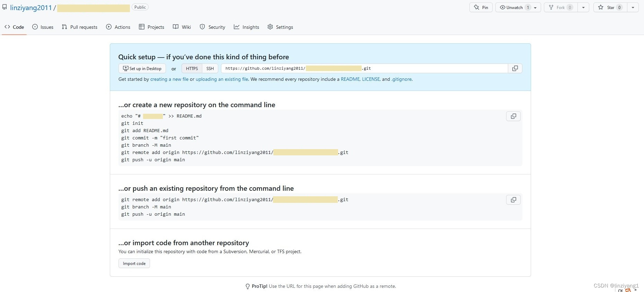
Task: Click the Fork count badge
Action: tap(570, 7)
